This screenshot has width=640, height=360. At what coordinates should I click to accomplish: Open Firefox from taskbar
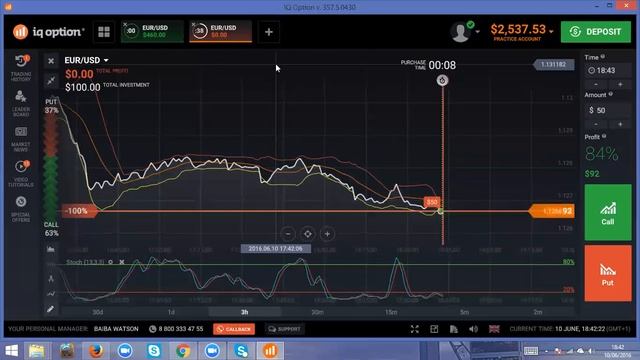click(x=96, y=351)
